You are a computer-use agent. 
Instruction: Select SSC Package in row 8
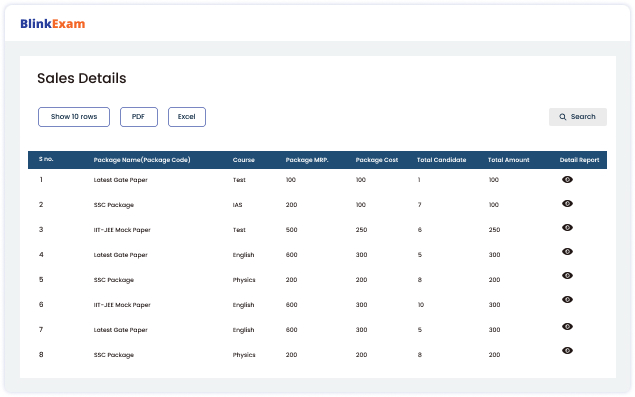point(113,355)
